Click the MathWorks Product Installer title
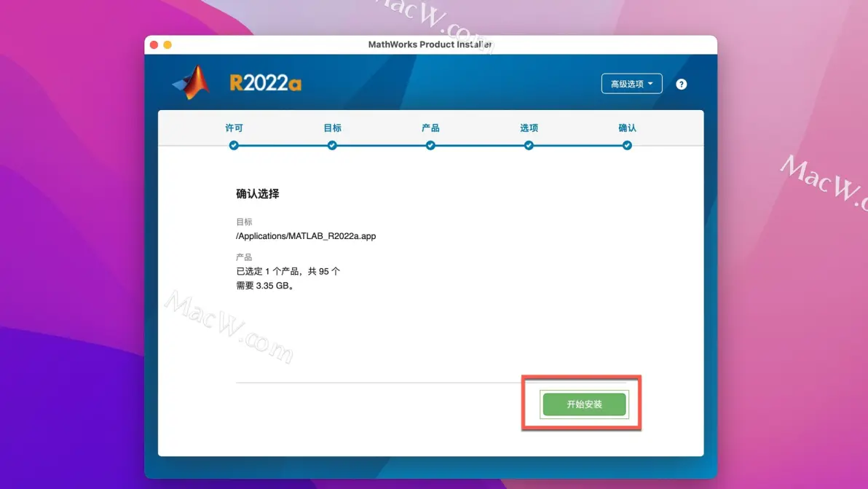Screen dimensions: 868x489 tap(430, 44)
